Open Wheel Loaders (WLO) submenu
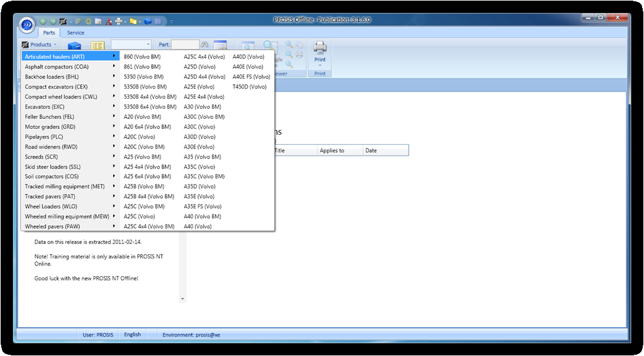Screen dimensions: 644x356 [x=70, y=206]
